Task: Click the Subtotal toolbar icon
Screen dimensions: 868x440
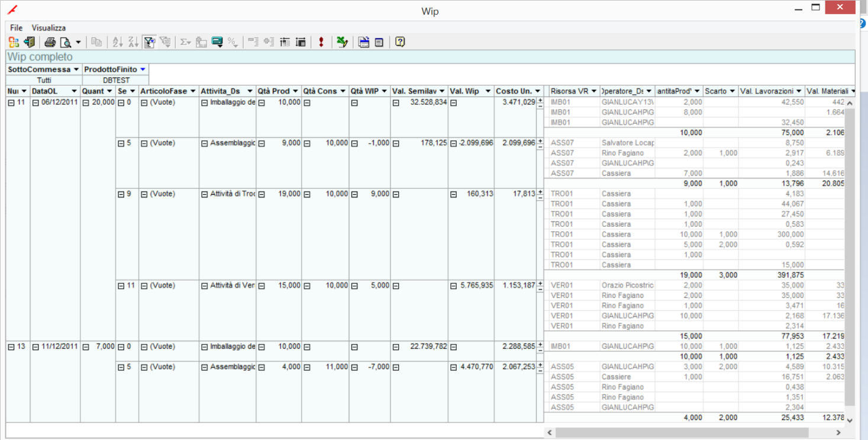Action: [201, 42]
